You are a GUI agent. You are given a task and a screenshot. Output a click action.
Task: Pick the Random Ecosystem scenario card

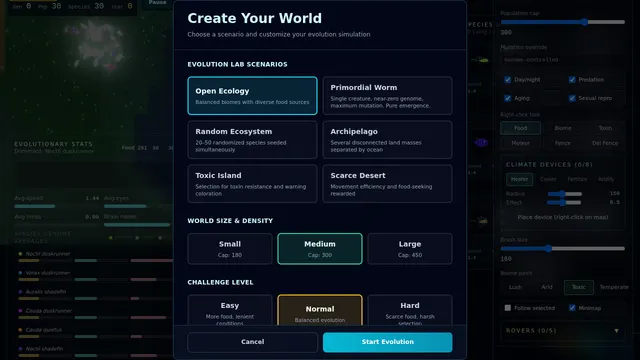coord(252,140)
